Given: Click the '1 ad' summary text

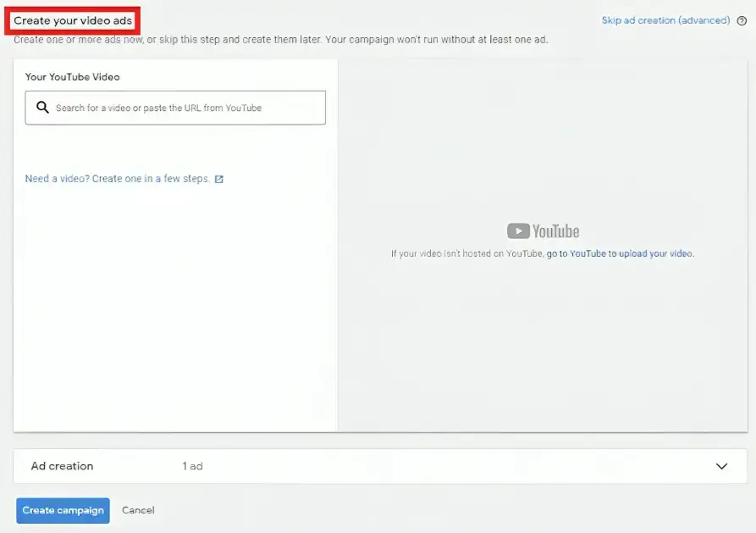Looking at the screenshot, I should pyautogui.click(x=192, y=466).
